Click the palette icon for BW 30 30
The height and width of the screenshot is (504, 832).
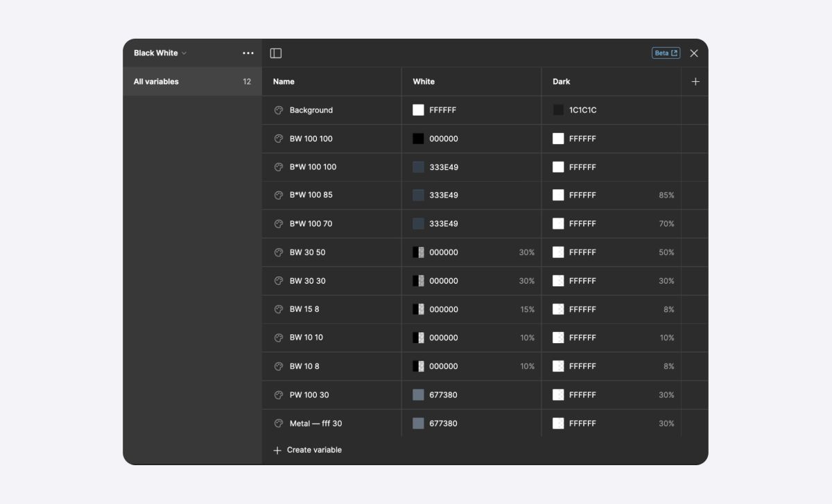click(279, 281)
